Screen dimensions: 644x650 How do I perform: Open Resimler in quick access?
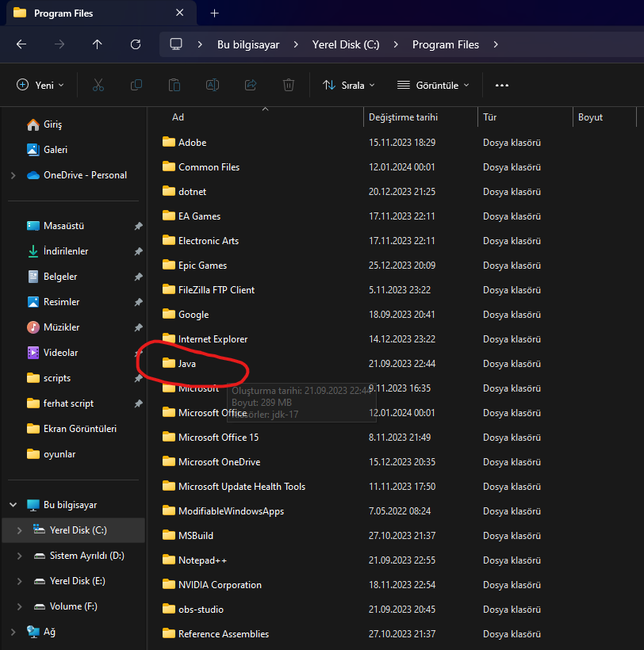pyautogui.click(x=53, y=302)
